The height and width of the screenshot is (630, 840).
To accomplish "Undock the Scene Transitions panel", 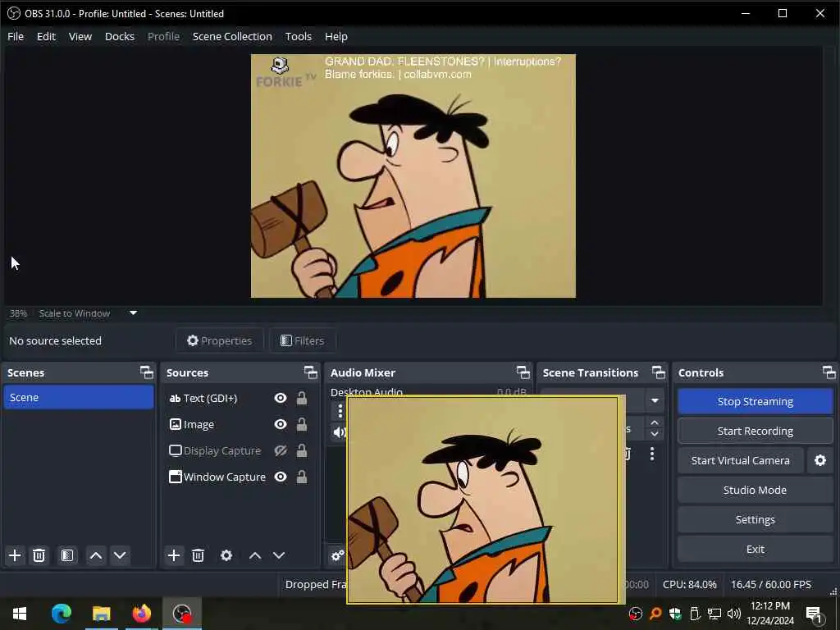I will pos(659,372).
